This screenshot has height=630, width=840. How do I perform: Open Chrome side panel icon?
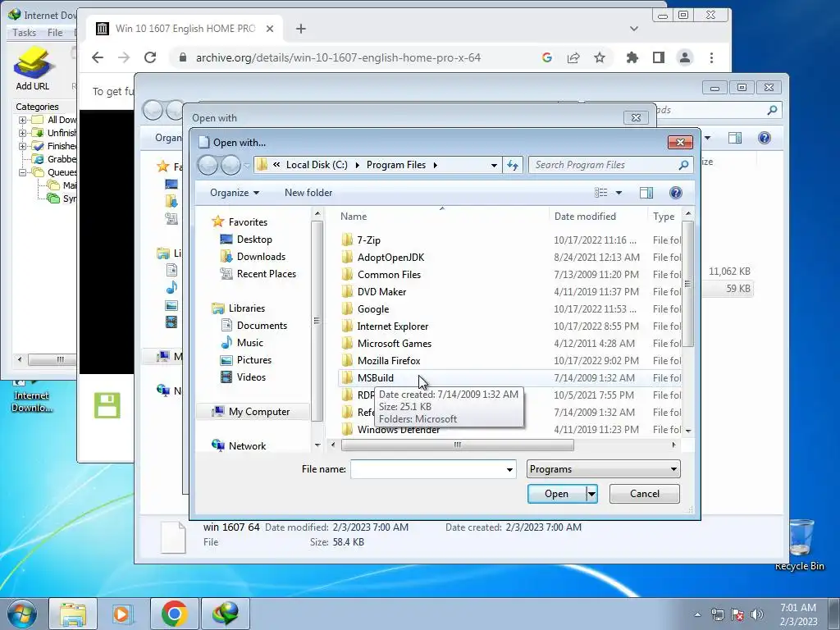click(x=659, y=57)
